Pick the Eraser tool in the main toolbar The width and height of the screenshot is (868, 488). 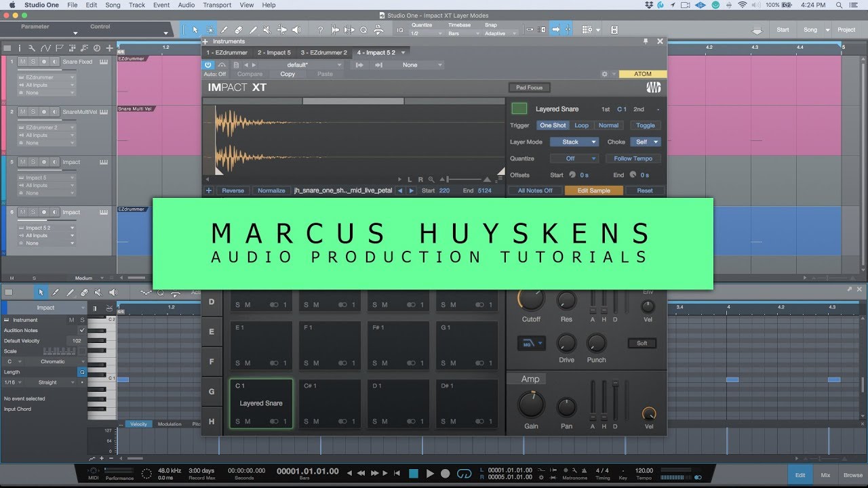(x=239, y=30)
